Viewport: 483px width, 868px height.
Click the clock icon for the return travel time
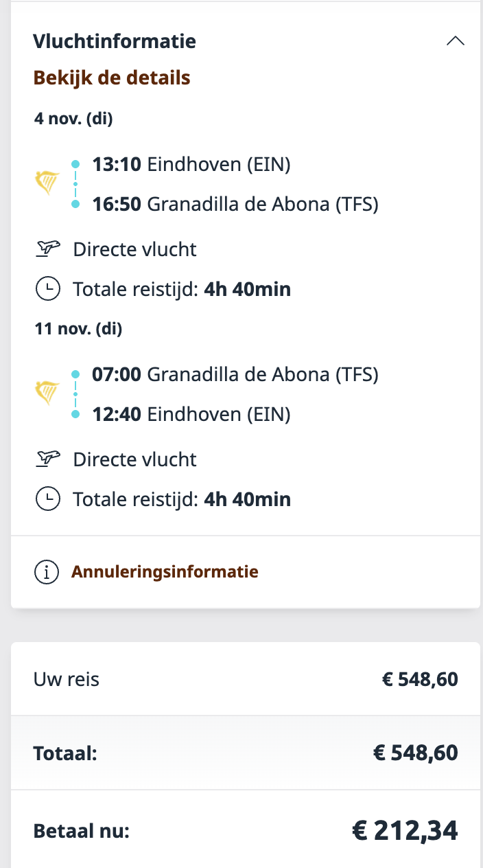tap(47, 499)
